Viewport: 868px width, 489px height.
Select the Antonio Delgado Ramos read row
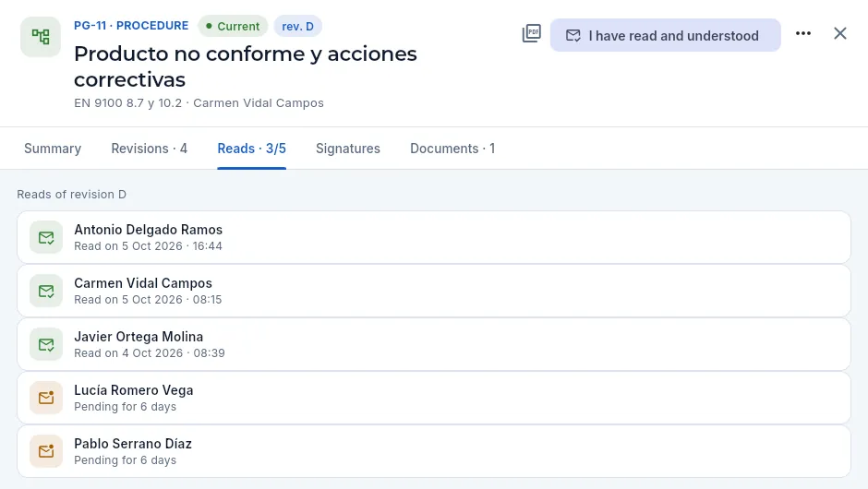click(434, 237)
